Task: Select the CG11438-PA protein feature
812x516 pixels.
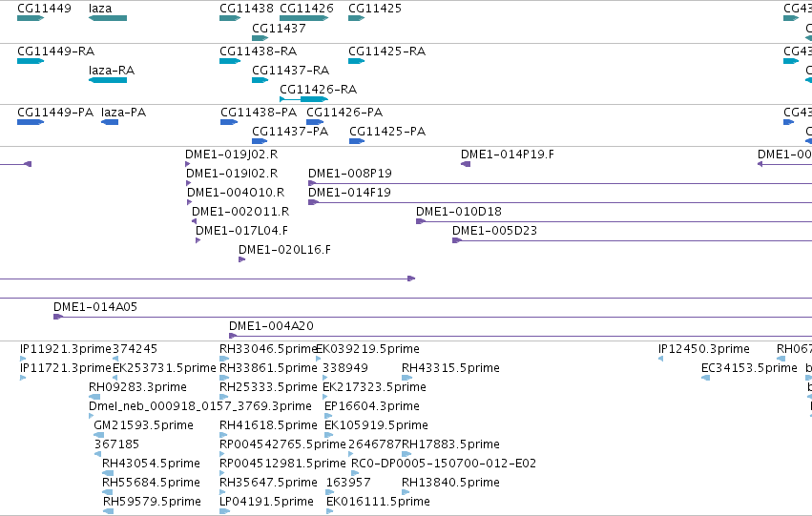Action: tap(229, 122)
